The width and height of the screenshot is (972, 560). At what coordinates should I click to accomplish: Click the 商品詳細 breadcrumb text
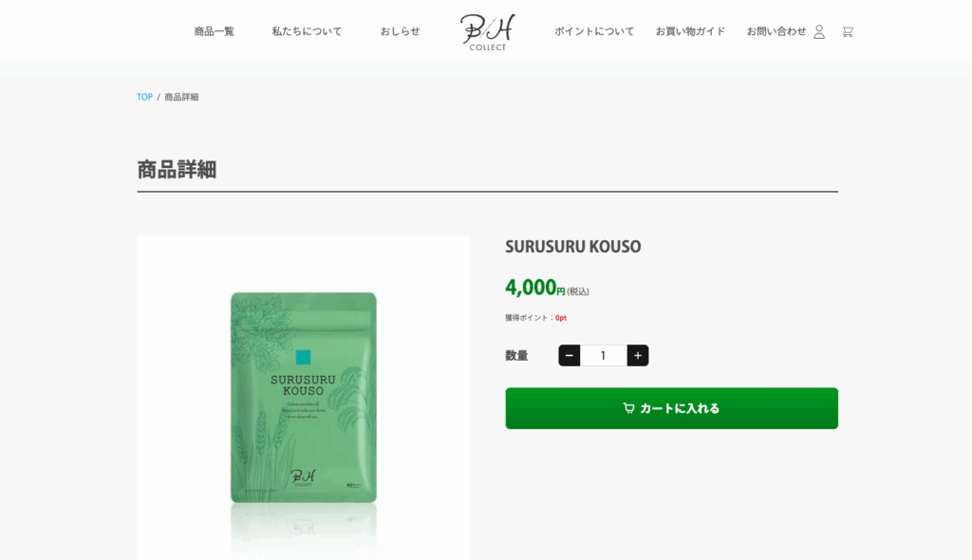tap(181, 97)
